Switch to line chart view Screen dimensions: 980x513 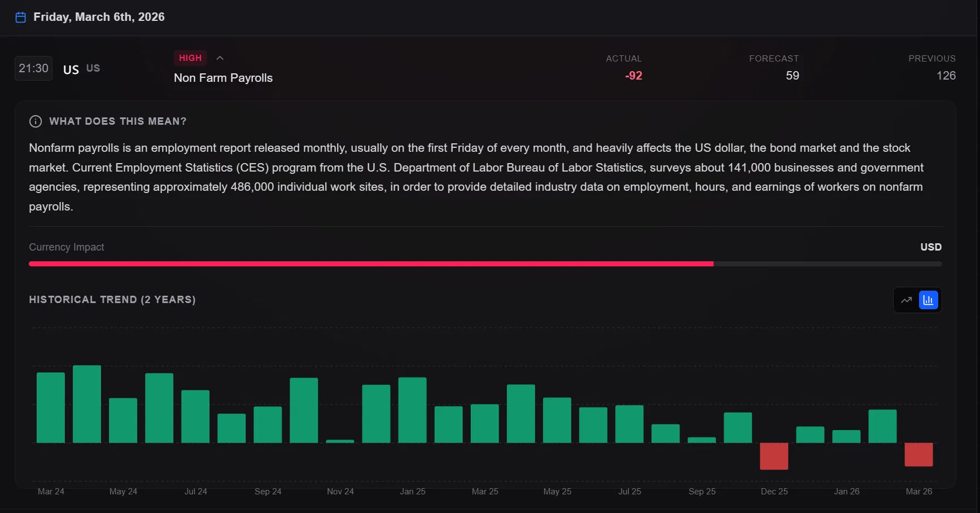click(906, 300)
